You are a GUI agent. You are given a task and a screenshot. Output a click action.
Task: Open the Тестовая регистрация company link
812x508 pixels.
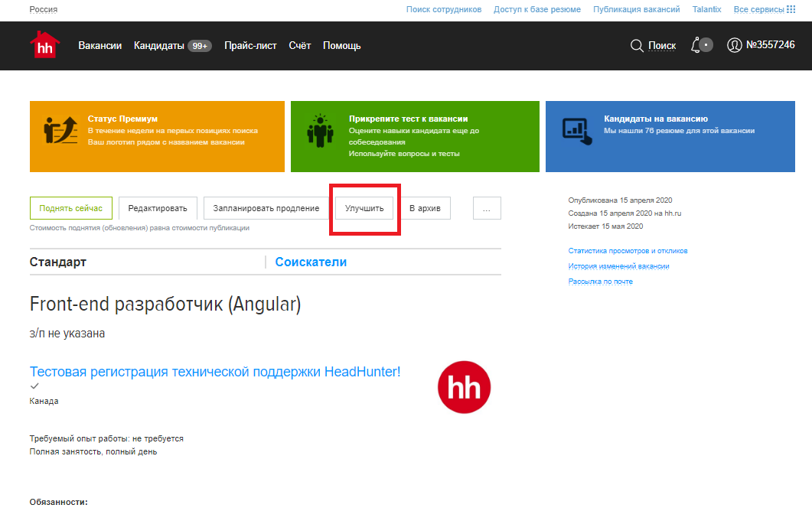[x=215, y=372]
